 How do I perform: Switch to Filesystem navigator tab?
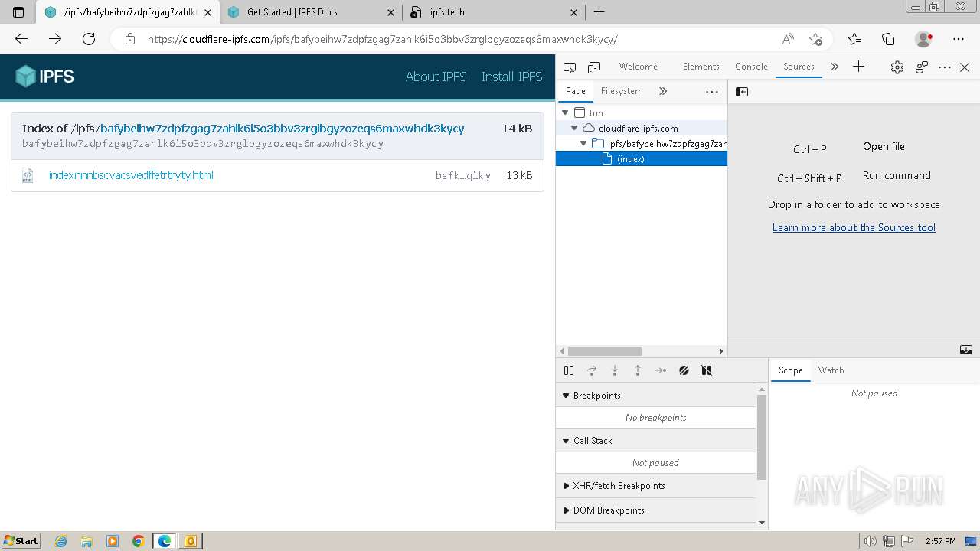tap(622, 91)
